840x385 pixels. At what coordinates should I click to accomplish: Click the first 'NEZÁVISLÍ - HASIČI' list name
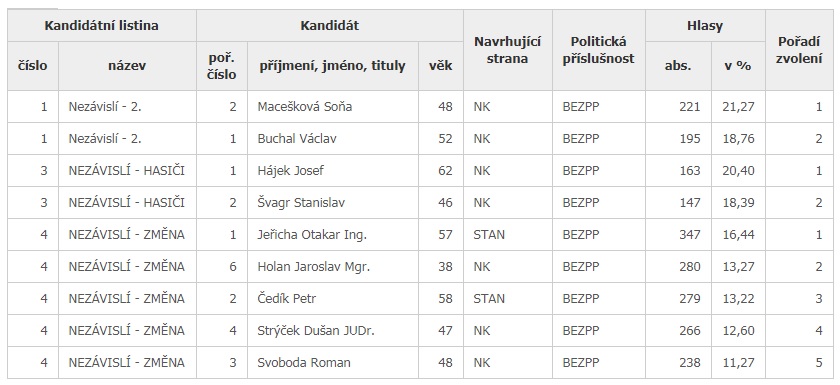[126, 171]
